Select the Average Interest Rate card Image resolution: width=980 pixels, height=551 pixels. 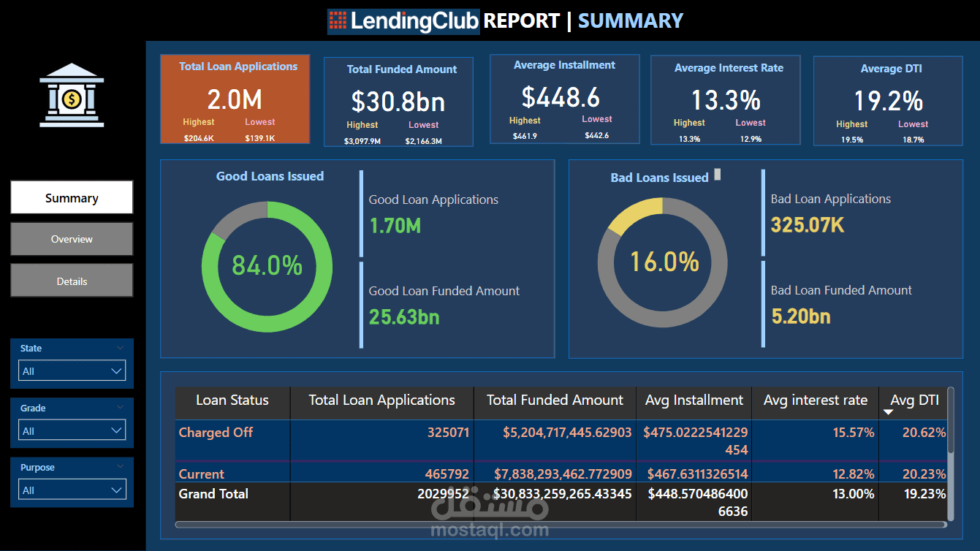point(726,100)
